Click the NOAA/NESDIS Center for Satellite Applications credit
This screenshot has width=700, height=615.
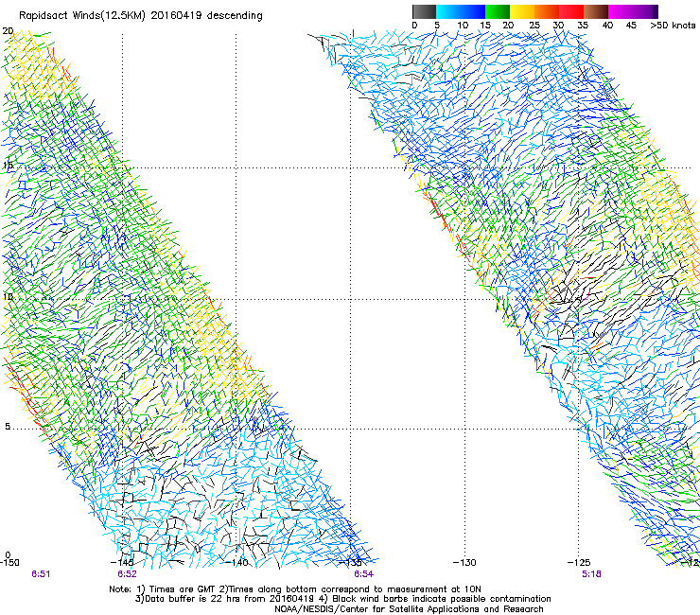(409, 609)
